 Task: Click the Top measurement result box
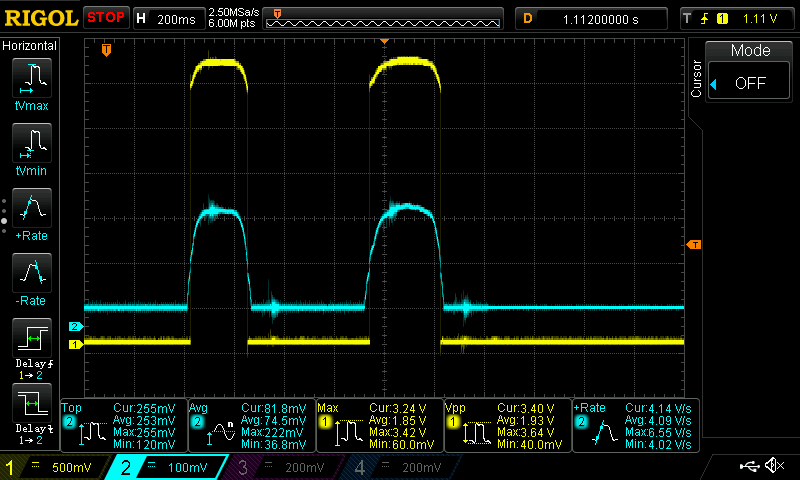124,426
